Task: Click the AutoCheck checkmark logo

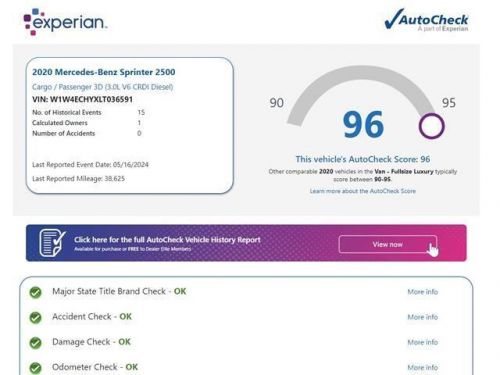Action: tap(426, 20)
